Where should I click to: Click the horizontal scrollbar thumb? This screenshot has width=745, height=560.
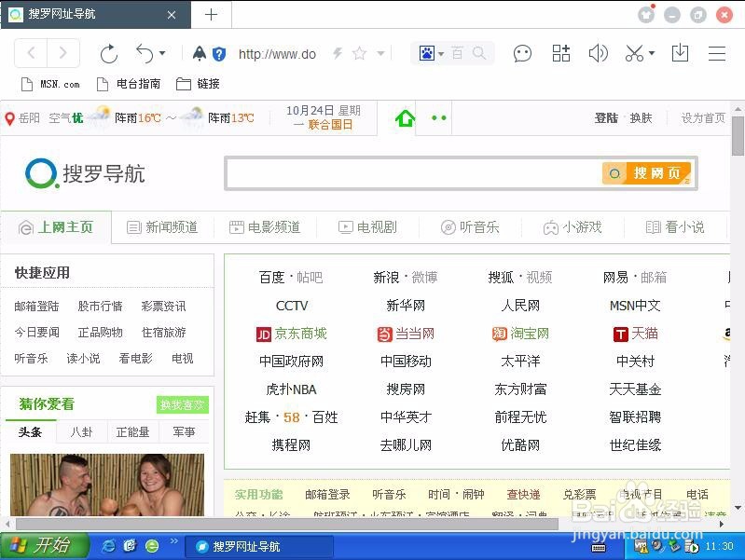tap(286, 524)
